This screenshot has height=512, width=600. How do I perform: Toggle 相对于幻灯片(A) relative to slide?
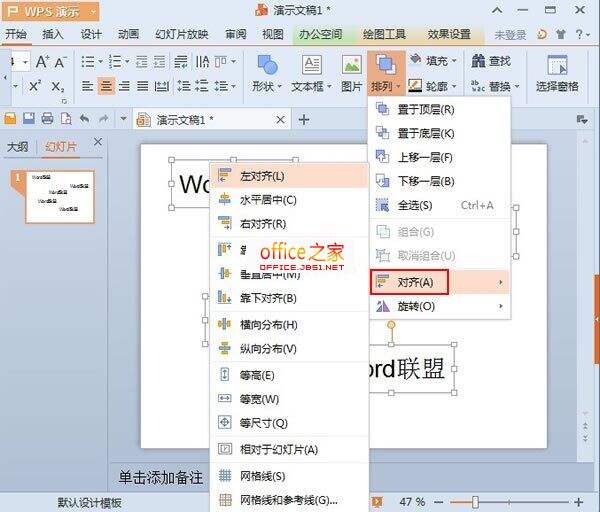290,449
